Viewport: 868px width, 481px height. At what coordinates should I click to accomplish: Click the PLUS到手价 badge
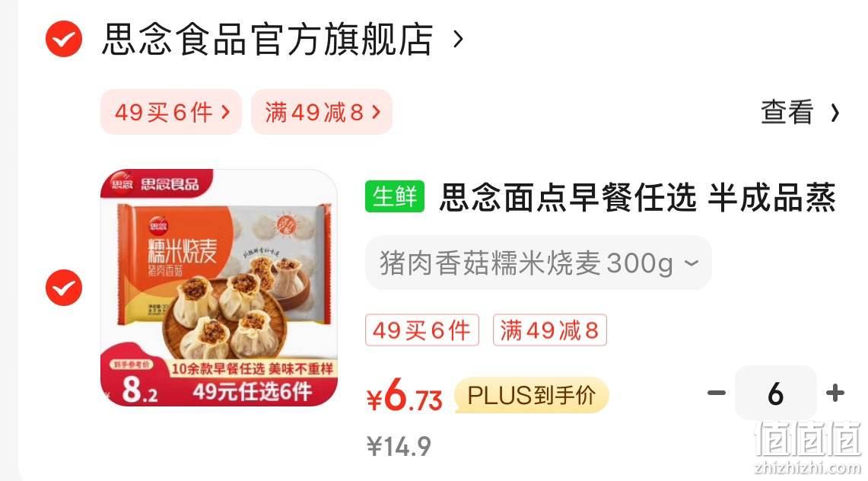(x=532, y=395)
